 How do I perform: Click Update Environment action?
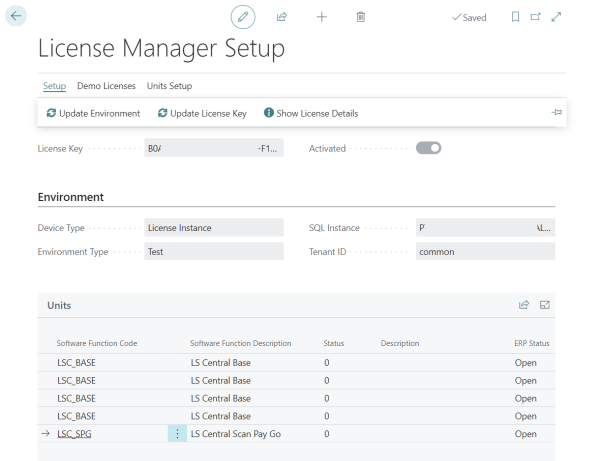93,113
